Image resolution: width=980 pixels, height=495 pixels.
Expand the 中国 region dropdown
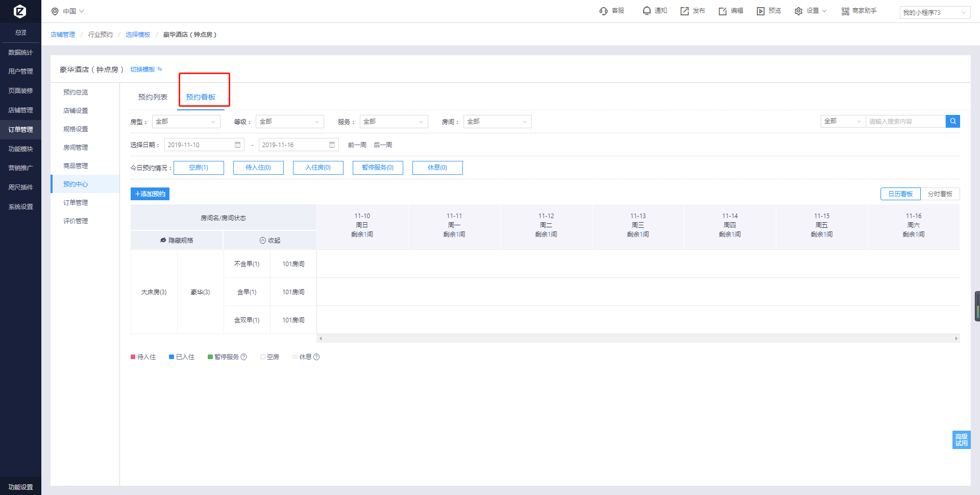(73, 11)
